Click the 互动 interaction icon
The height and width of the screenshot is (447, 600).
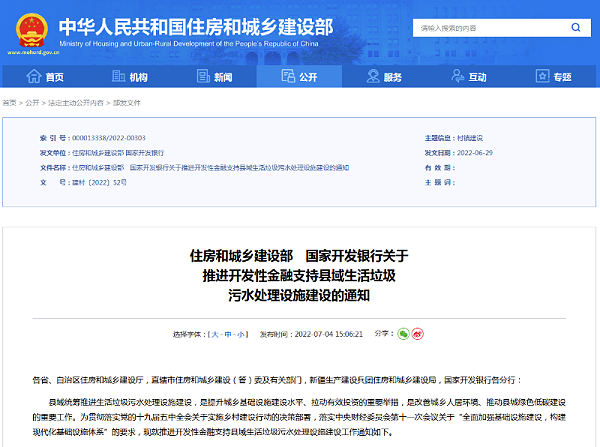click(455, 77)
